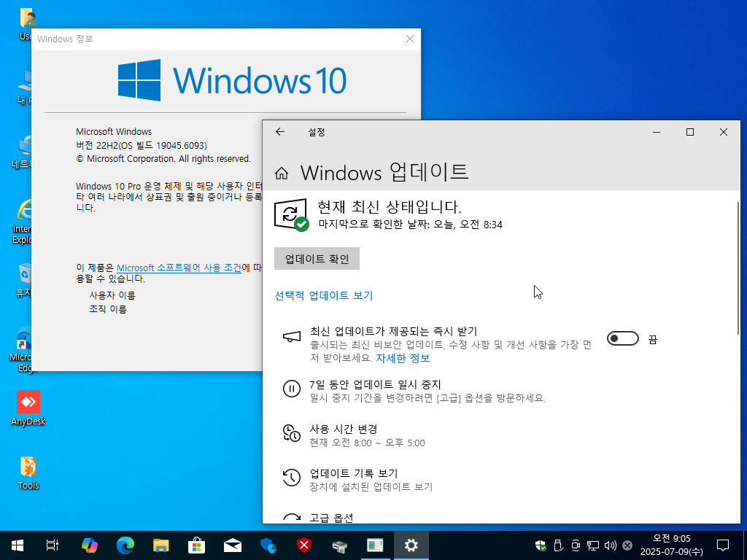
Task: Click the clock icon for active hours
Action: (292, 433)
